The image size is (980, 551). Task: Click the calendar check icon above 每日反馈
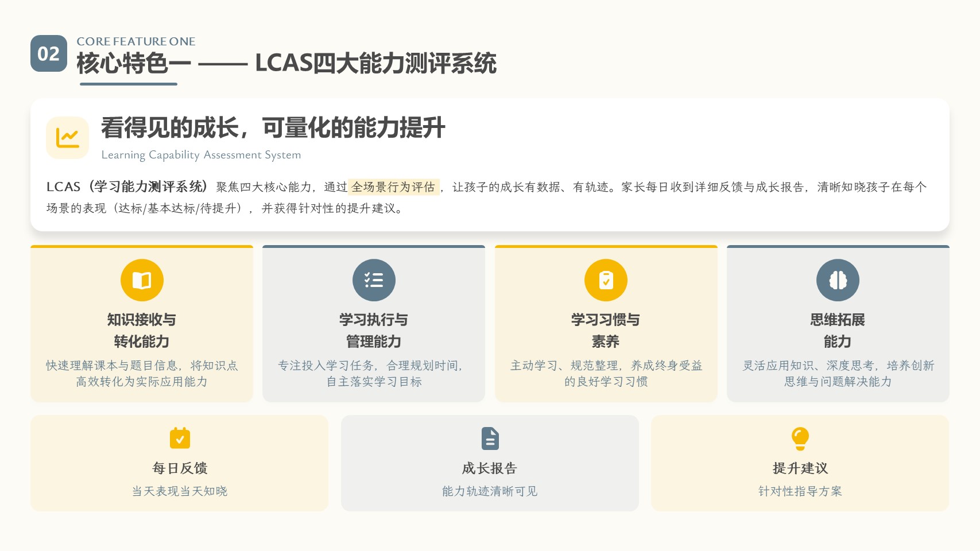point(180,439)
